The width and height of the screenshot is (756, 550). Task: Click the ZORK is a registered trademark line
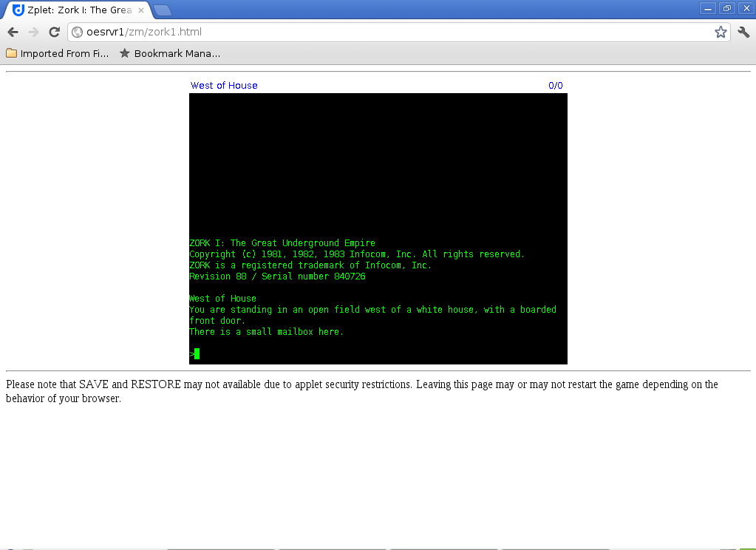click(x=310, y=265)
